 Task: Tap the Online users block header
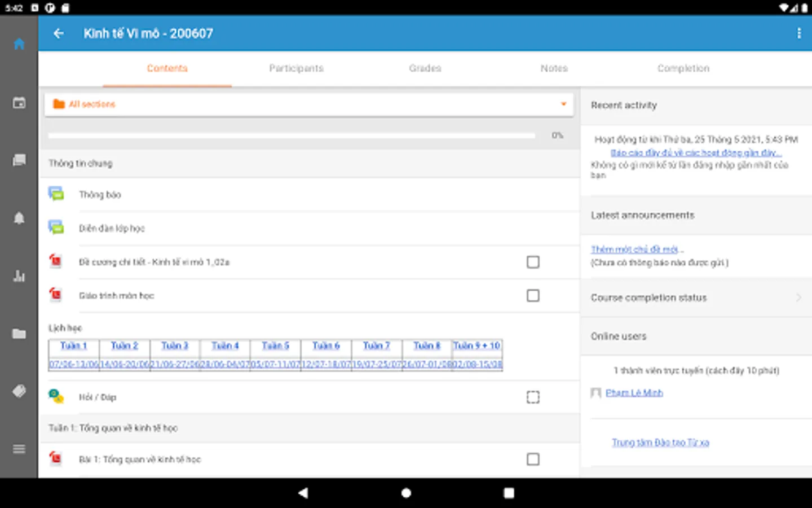(696, 336)
